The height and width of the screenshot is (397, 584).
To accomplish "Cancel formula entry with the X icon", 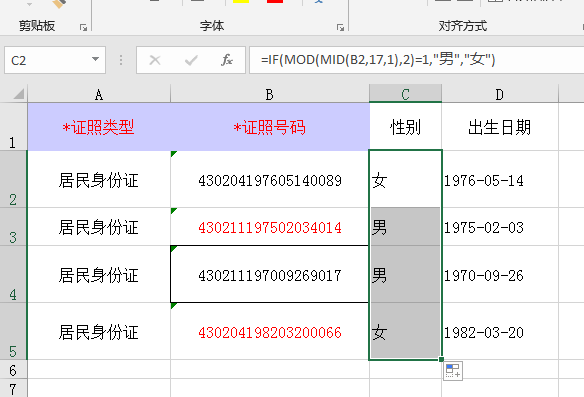I will pos(155,60).
